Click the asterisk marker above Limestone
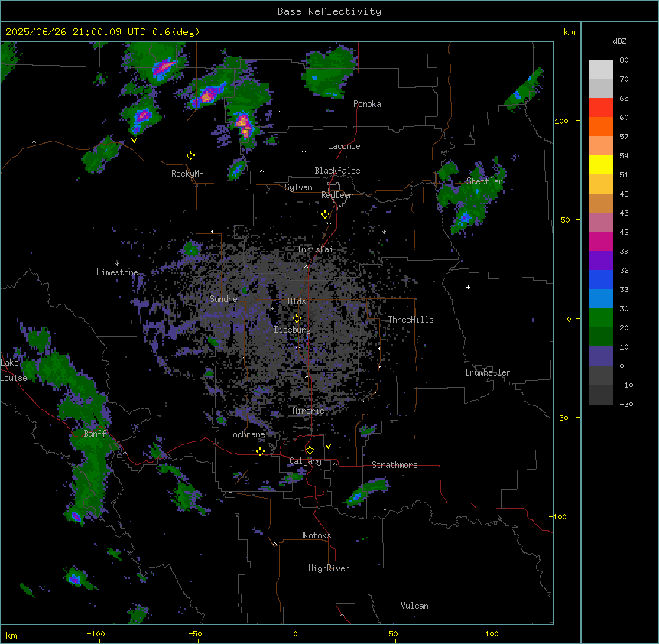Image resolution: width=659 pixels, height=644 pixels. tap(117, 264)
